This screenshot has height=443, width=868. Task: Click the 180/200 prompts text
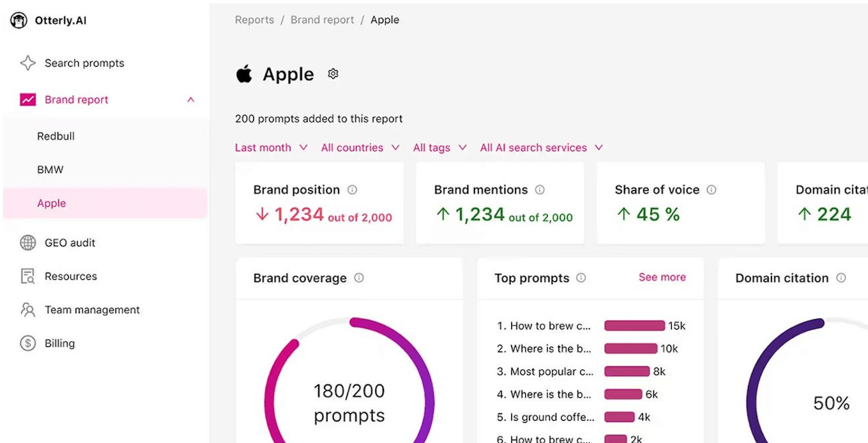[x=349, y=403]
